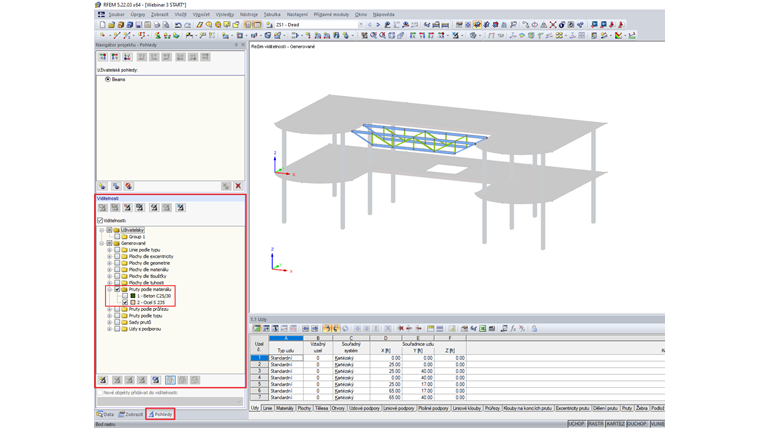Click the Excel export icon in table toolbar
760x428 pixels.
pos(483,329)
